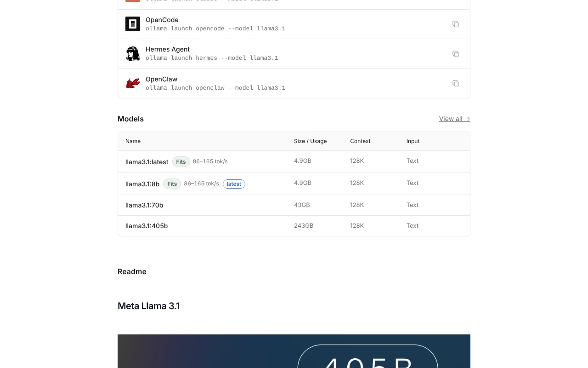The width and height of the screenshot is (588, 368).
Task: Select the Hermes Agent title
Action: pyautogui.click(x=168, y=49)
